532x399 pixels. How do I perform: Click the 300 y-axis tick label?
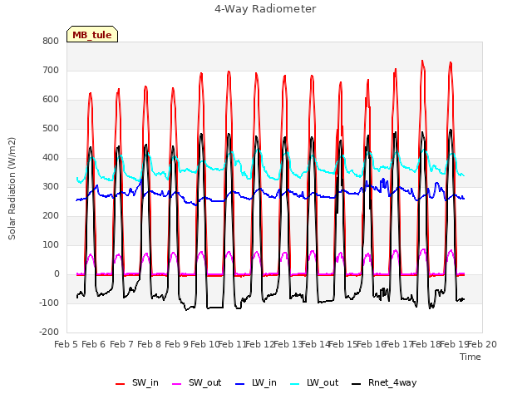coord(51,186)
